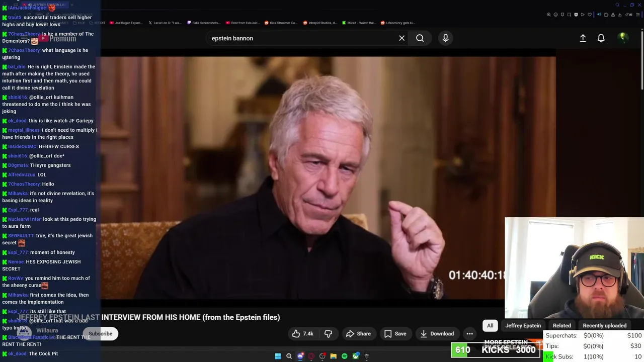
Task: Click the browser zoom magnifier icon
Action: 549,15
